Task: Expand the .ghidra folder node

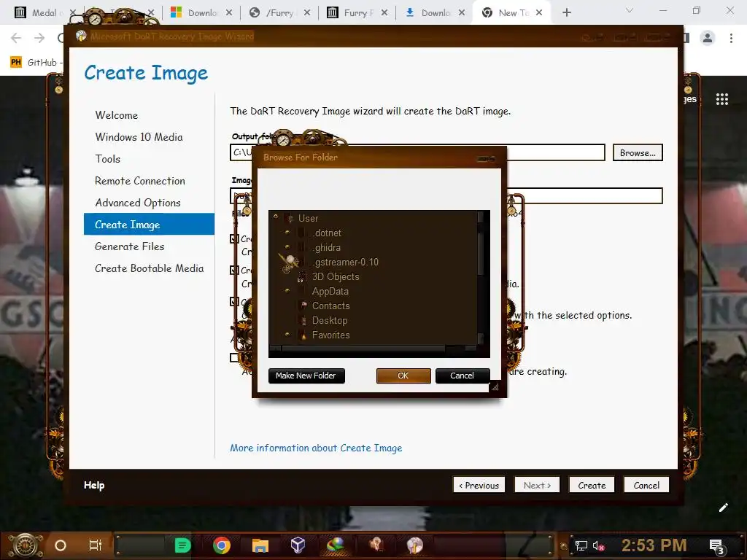Action: (287, 246)
